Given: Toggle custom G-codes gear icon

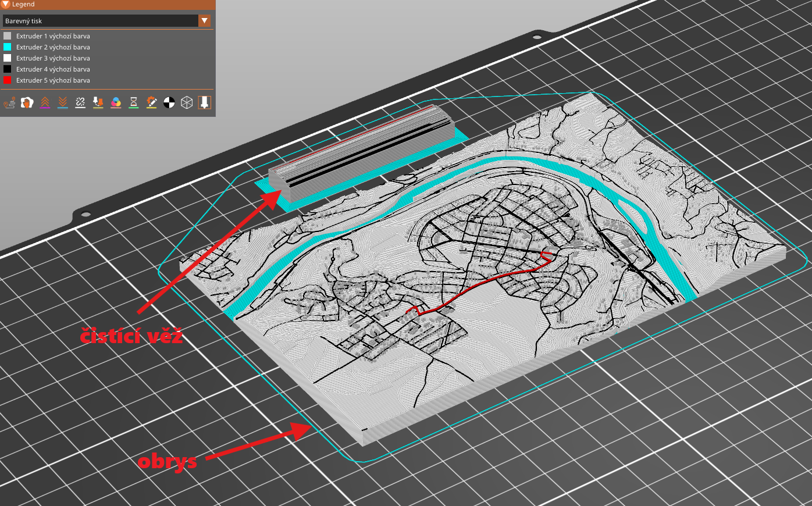Looking at the screenshot, I should click(151, 103).
